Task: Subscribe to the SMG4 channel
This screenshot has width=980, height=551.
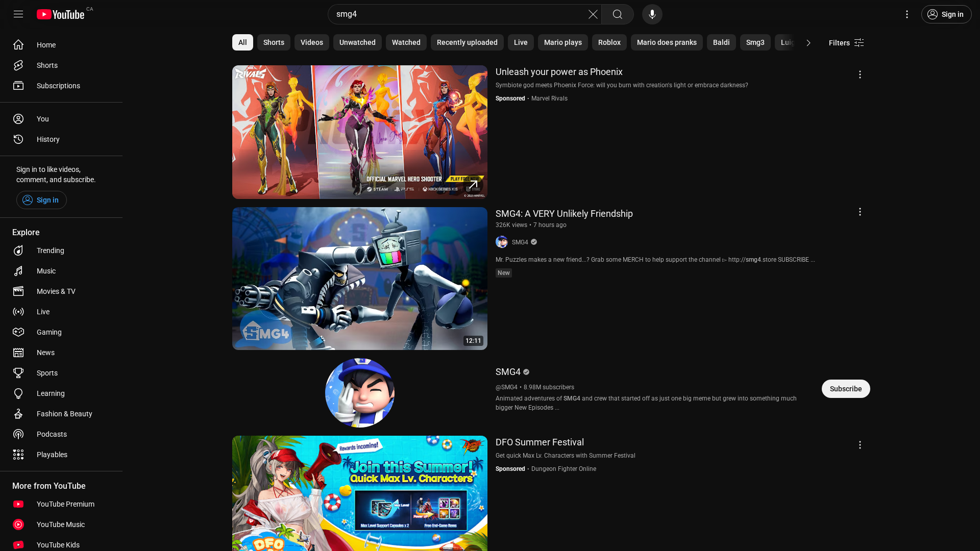Action: coord(846,389)
